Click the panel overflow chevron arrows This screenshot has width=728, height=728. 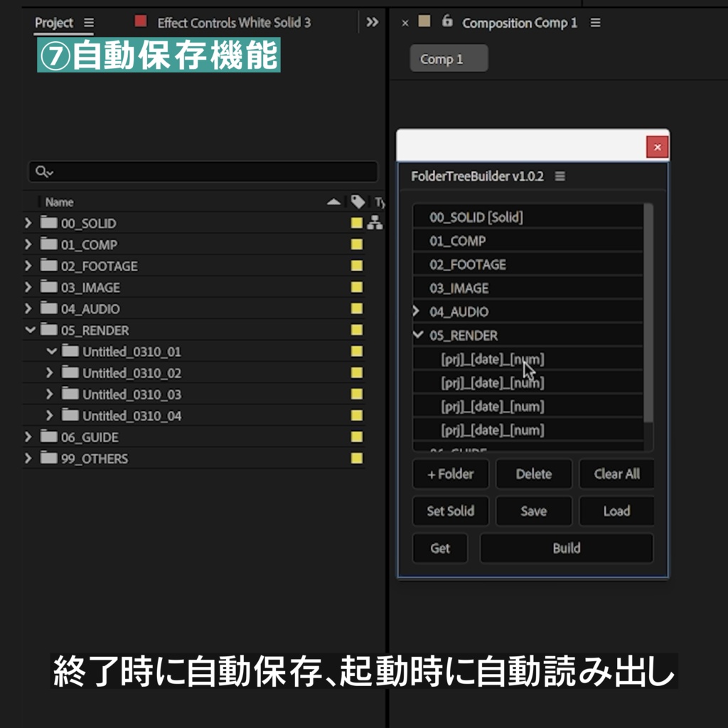pos(372,22)
